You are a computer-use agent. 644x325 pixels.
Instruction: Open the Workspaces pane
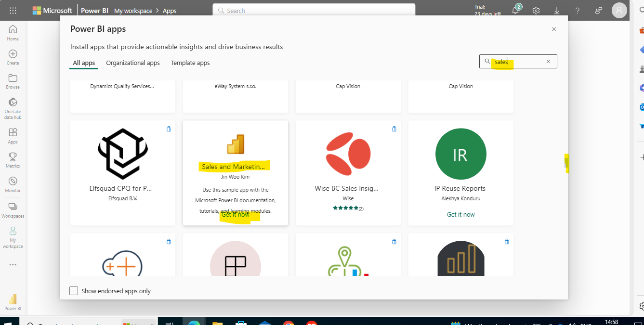[13, 210]
